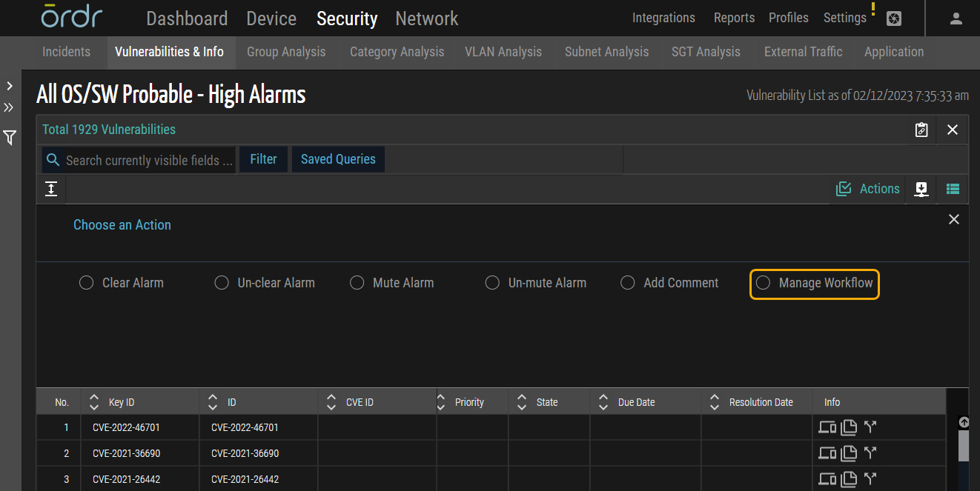
Task: Click the devices icon for CVE-2022-46701 row
Action: tap(827, 427)
